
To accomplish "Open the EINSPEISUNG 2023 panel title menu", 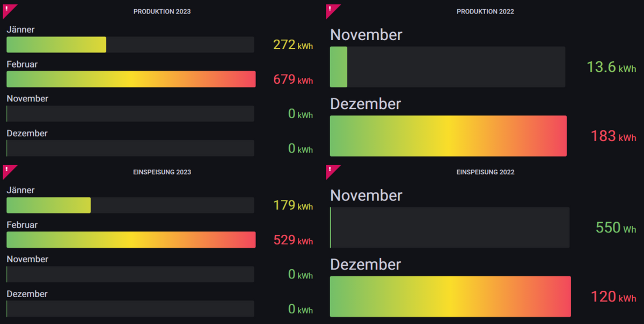I will (162, 172).
